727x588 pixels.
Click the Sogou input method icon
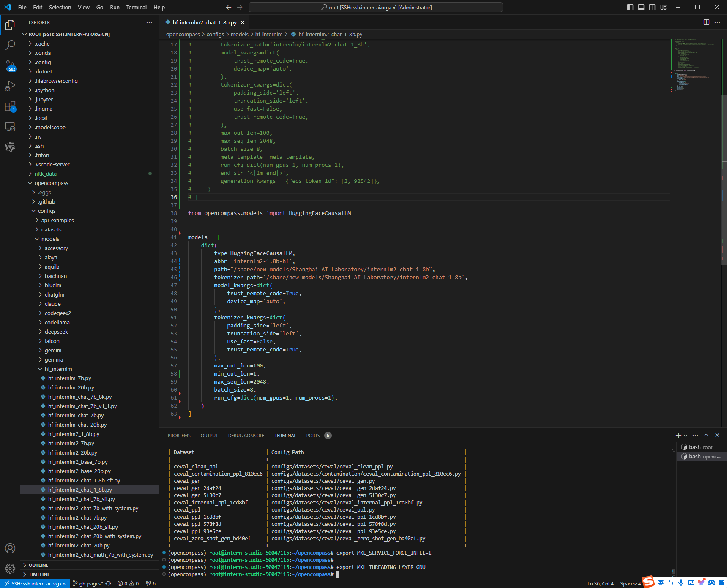(x=648, y=581)
